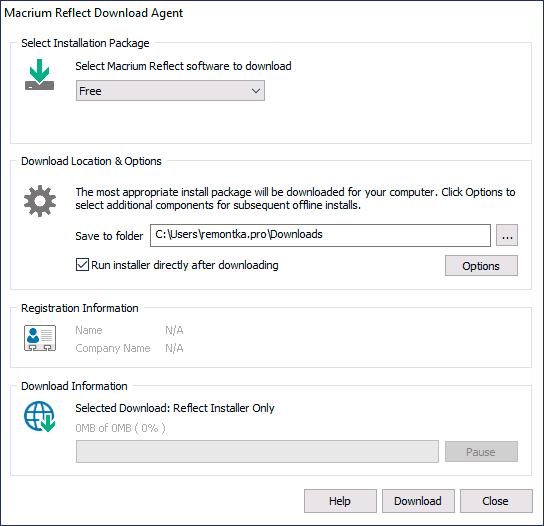544x526 pixels.
Task: Open Help for the download agent
Action: point(340,501)
